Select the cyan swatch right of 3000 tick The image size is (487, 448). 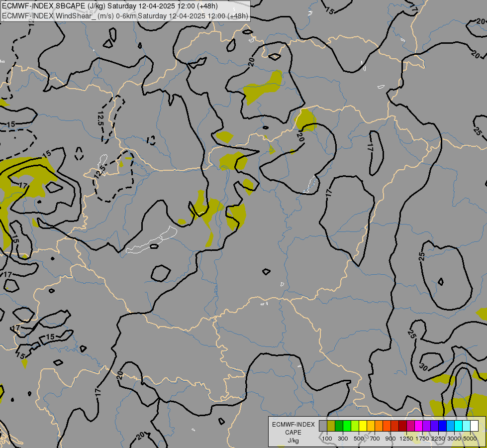pyautogui.click(x=459, y=426)
